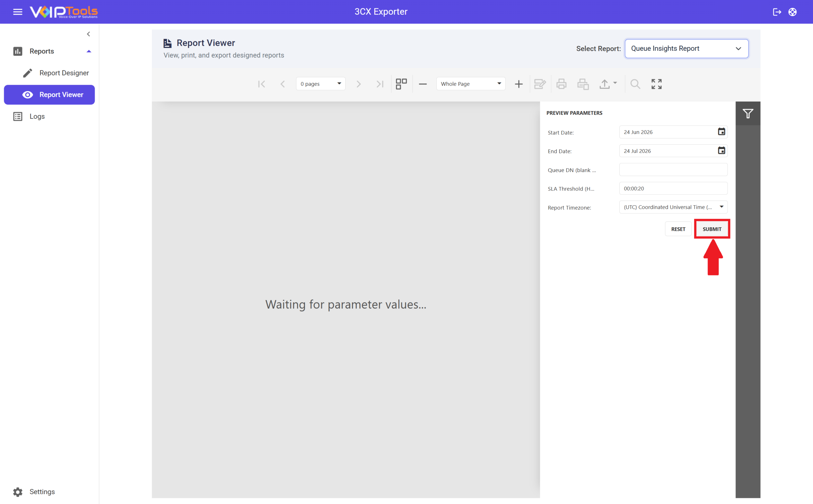Print the current page

[x=583, y=84]
